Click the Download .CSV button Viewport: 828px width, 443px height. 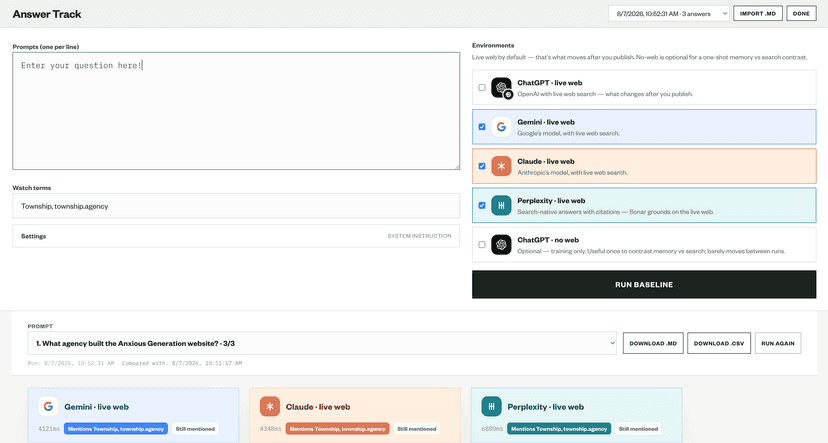coord(719,343)
